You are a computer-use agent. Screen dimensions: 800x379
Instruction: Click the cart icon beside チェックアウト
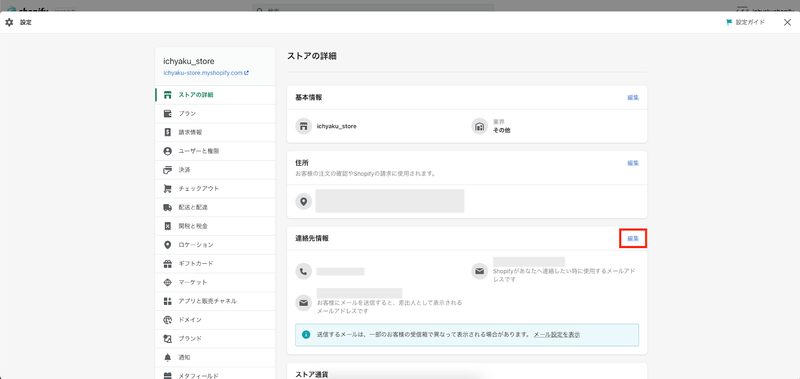pos(167,188)
